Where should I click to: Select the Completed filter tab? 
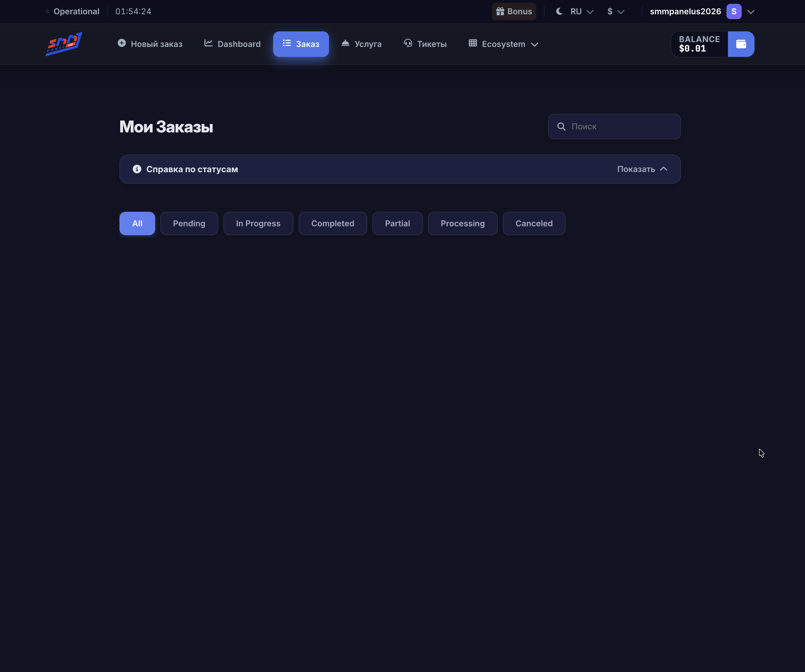pyautogui.click(x=332, y=223)
